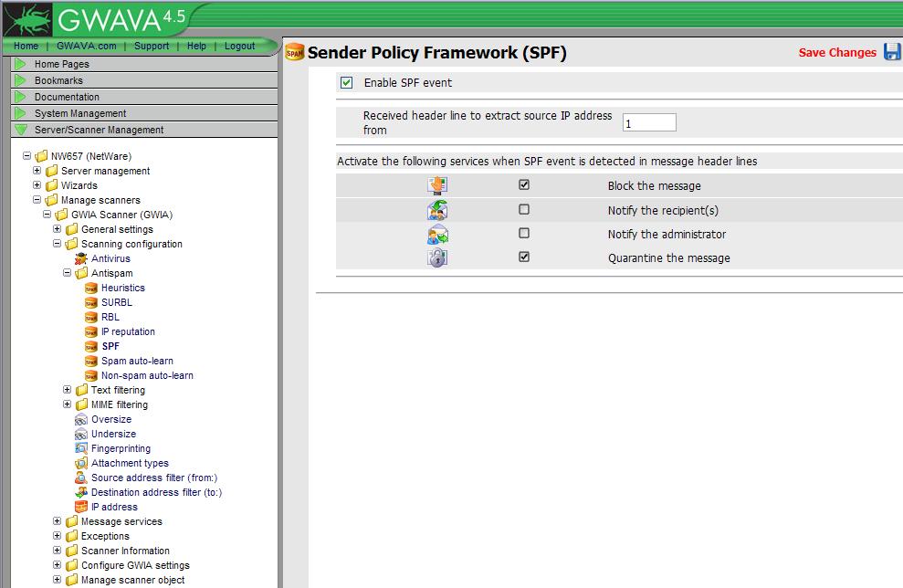Collapse the Antispam node
The image size is (903, 588).
[x=68, y=272]
